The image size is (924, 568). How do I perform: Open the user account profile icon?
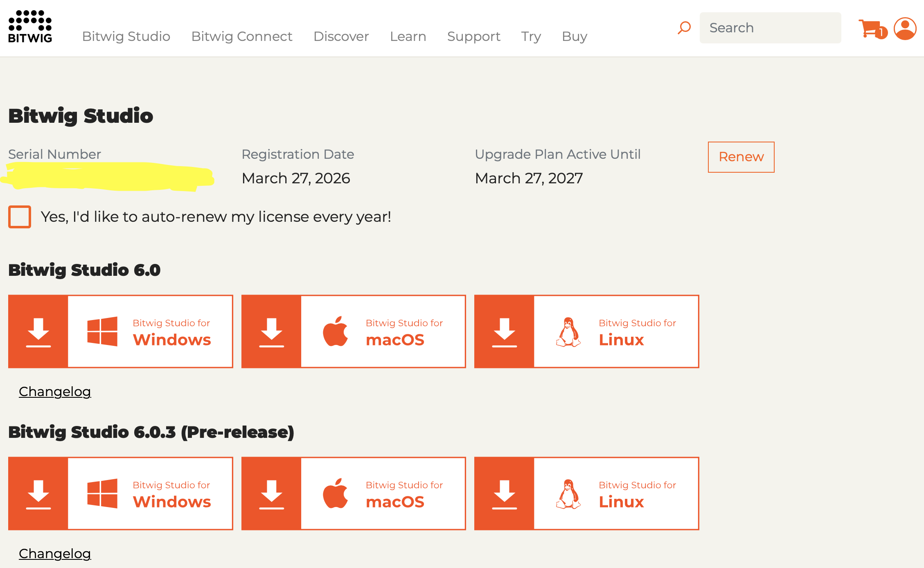(905, 29)
